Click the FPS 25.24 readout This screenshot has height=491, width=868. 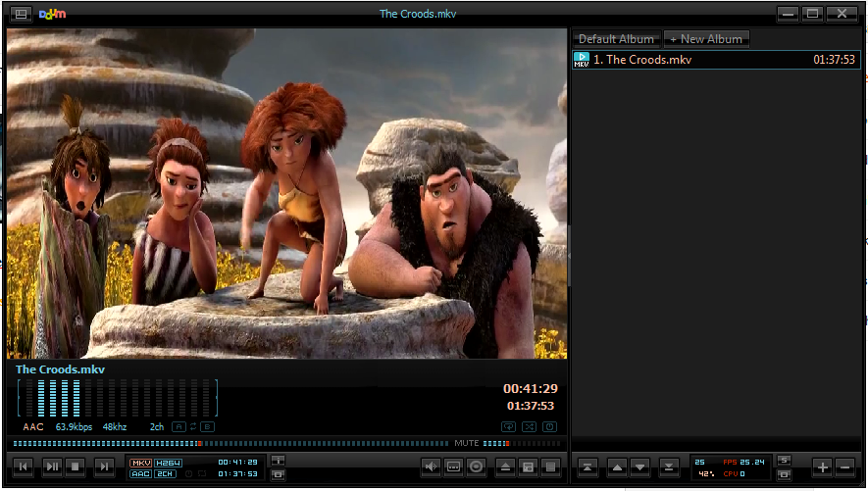pos(743,462)
